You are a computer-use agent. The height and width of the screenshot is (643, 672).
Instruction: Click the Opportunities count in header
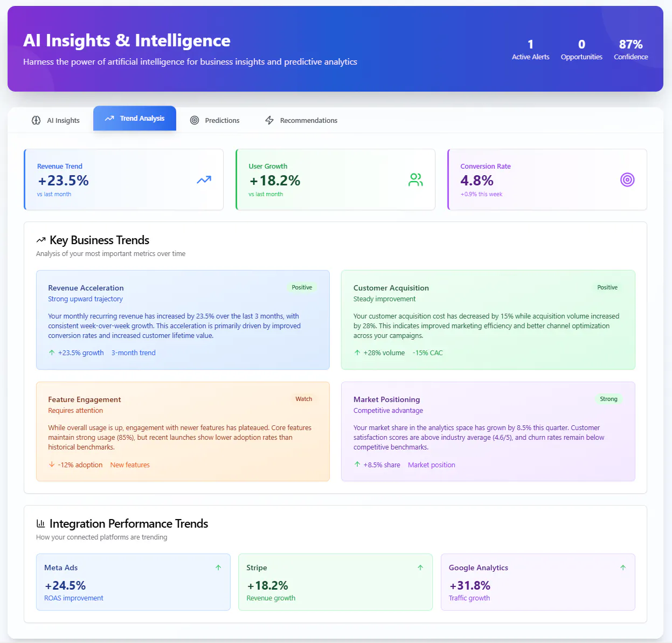point(581,44)
